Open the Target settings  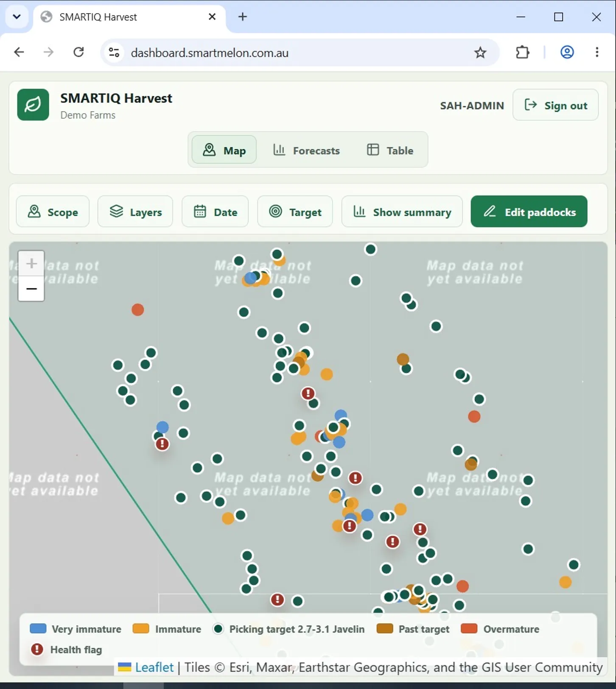click(295, 212)
